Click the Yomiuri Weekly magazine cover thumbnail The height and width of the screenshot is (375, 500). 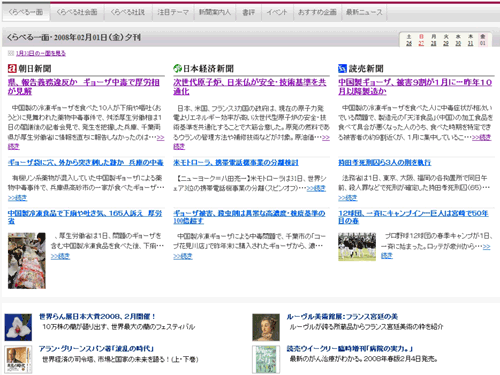(x=266, y=360)
